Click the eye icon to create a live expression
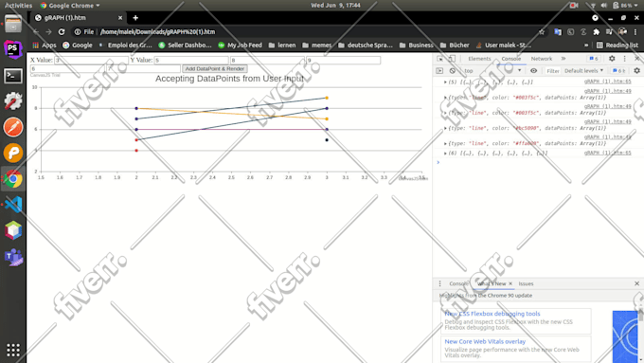 [533, 71]
